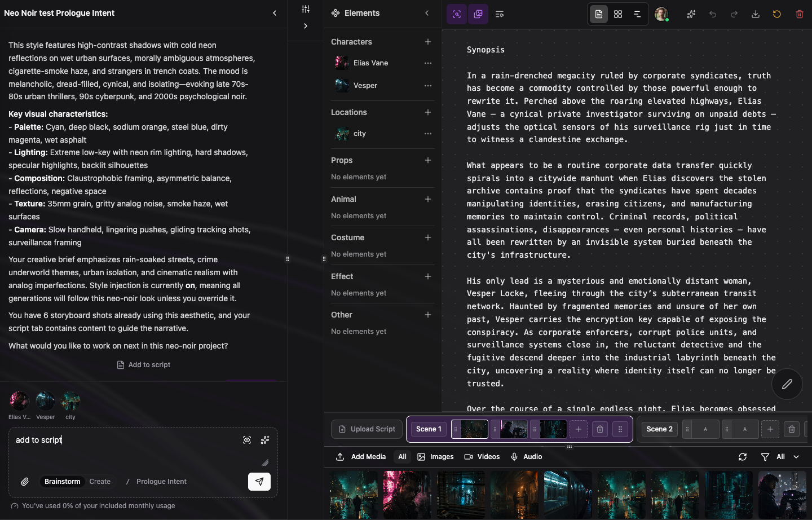Expand panel with right chevron under sliders

point(306,26)
